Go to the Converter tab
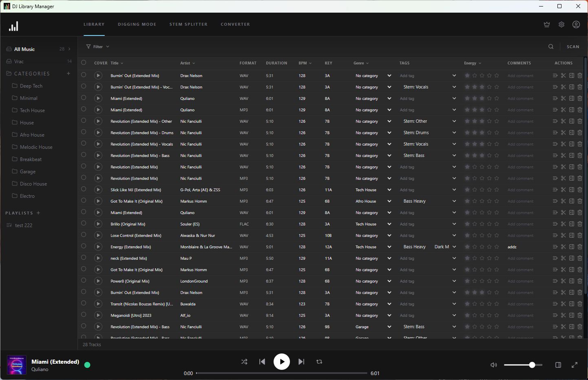This screenshot has width=588, height=380. [x=235, y=24]
